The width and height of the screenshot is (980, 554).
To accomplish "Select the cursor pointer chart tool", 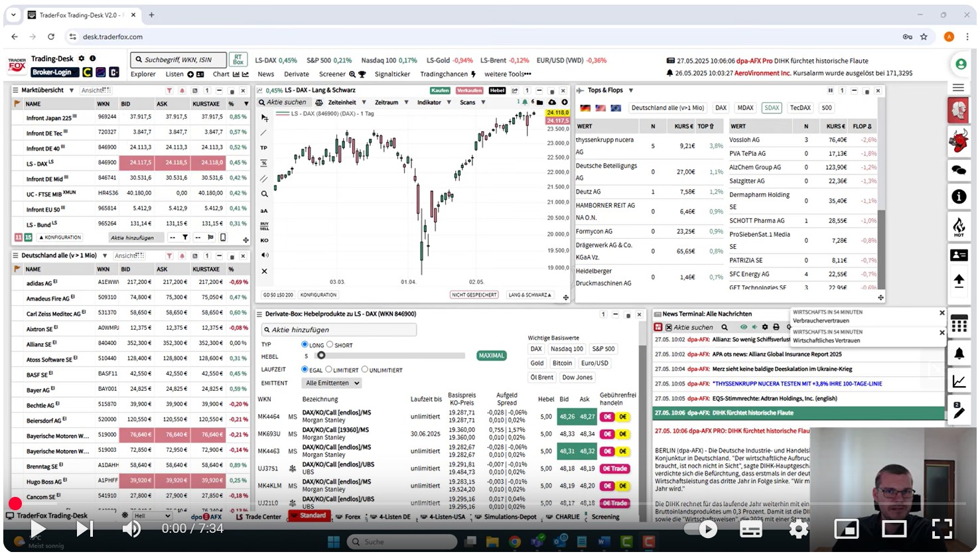I will [264, 117].
